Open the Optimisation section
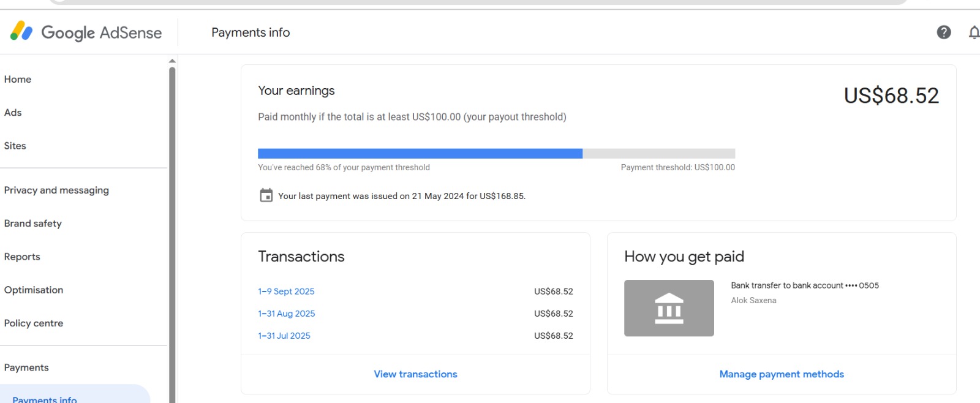This screenshot has height=403, width=980. coord(34,290)
